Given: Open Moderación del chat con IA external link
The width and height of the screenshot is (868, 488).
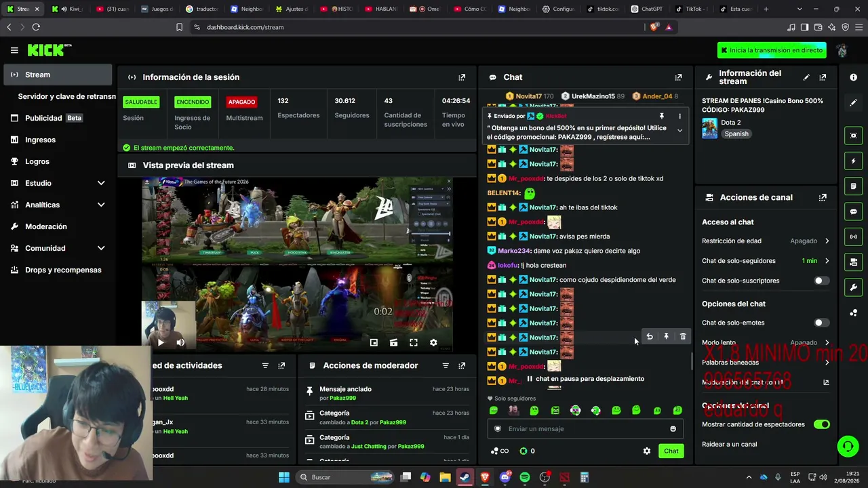Looking at the screenshot, I should click(x=826, y=382).
